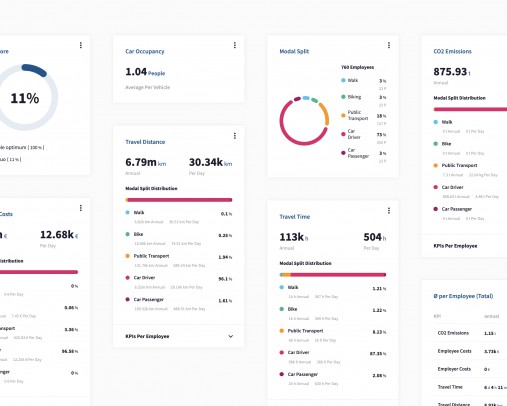This screenshot has height=406, width=507.
Task: Click the 504 h per day value
Action: [375, 237]
